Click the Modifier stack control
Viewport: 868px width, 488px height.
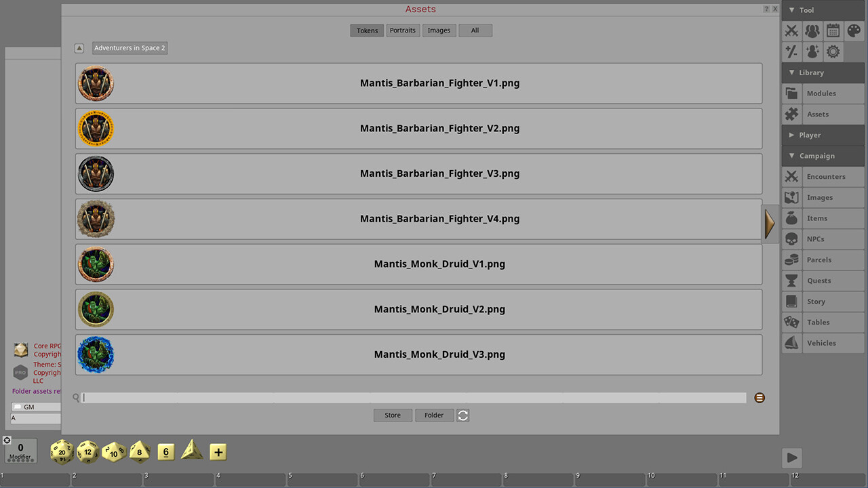(x=20, y=451)
